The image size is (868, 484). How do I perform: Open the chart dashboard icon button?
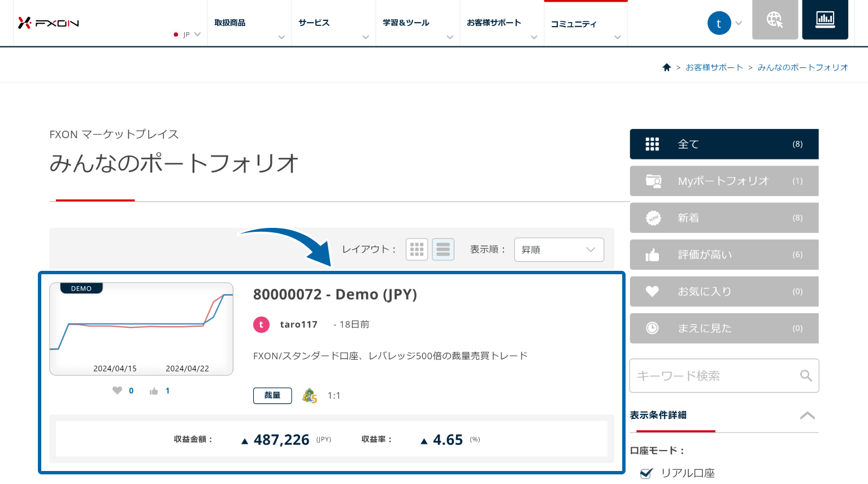coord(825,20)
